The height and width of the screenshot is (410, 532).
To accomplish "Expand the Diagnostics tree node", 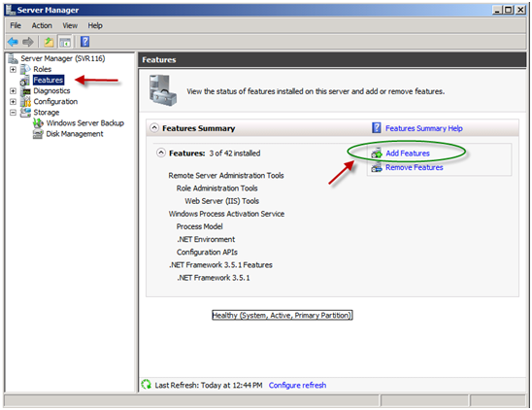I will click(x=13, y=90).
